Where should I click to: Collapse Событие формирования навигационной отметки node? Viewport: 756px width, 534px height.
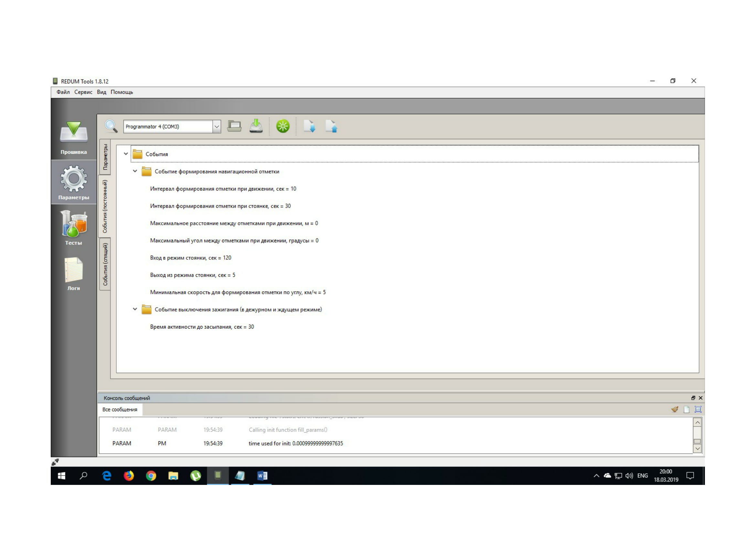click(135, 171)
